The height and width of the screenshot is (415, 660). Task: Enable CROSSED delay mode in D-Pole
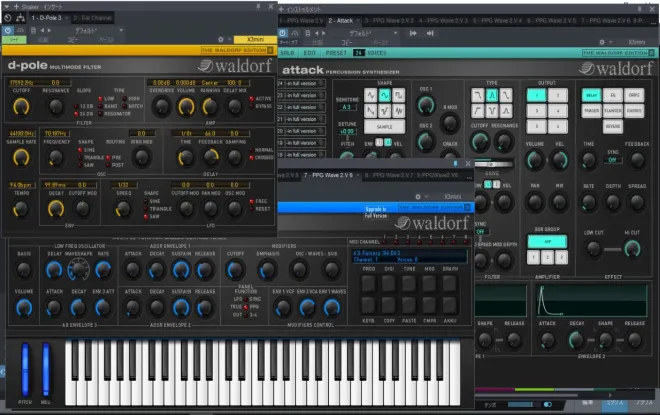point(252,157)
